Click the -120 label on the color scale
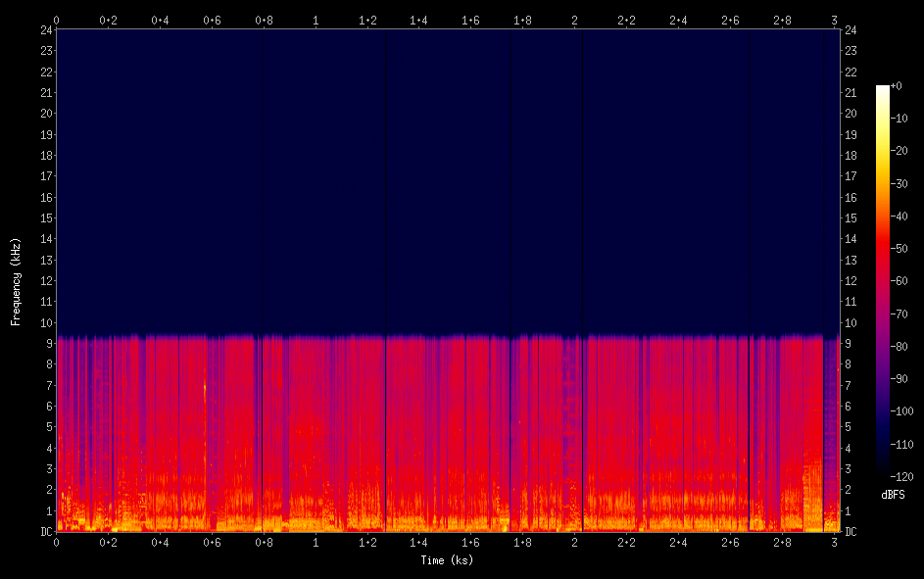Image resolution: width=924 pixels, height=579 pixels. tap(905, 476)
